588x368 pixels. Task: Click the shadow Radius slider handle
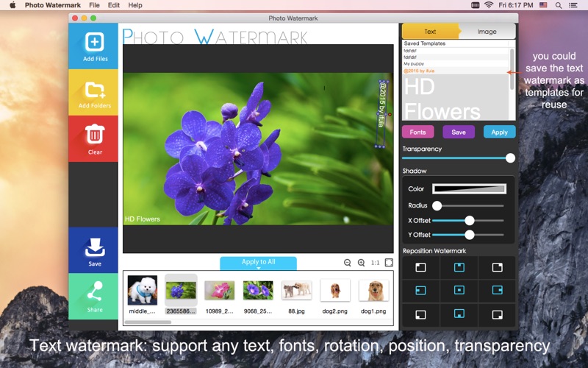point(437,206)
